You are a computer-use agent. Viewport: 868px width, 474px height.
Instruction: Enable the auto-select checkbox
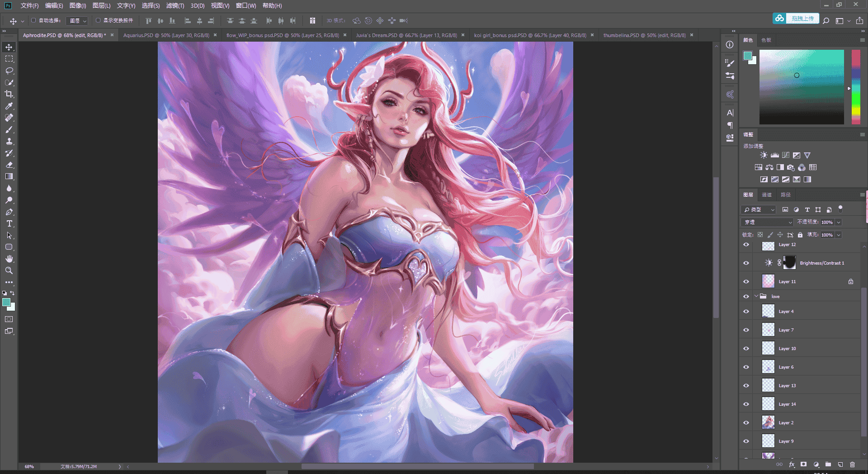click(x=33, y=20)
